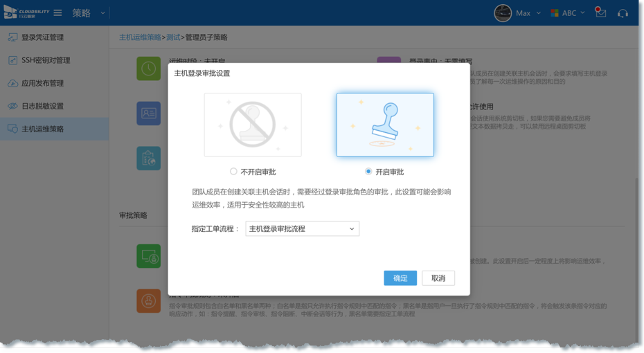Go to 主机运维策略 breadcrumb link
The height and width of the screenshot is (353, 644).
(139, 37)
